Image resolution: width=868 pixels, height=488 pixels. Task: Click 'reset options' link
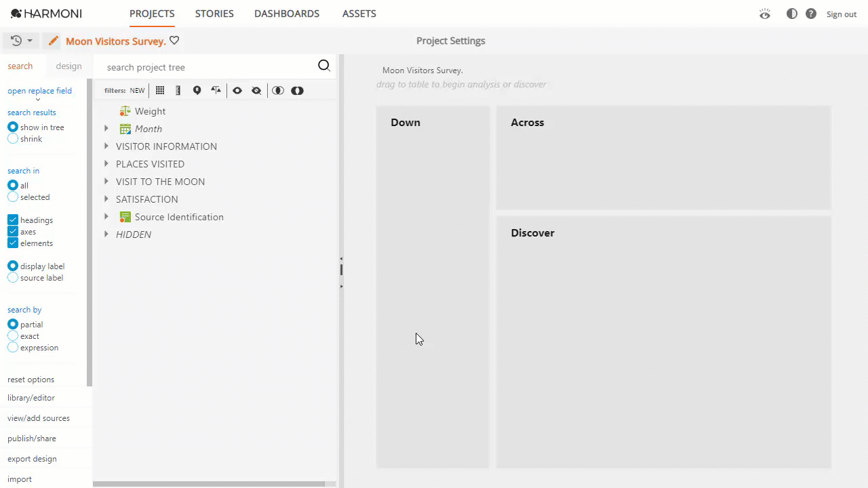31,380
